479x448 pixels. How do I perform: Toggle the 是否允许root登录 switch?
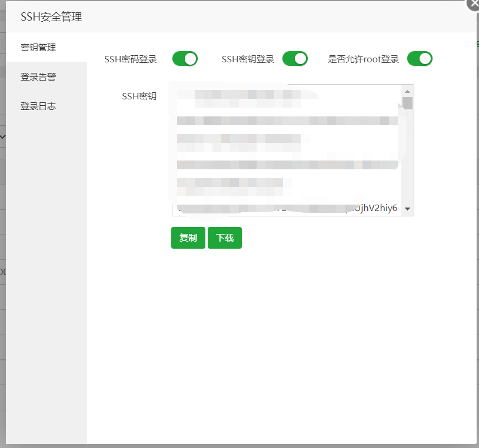click(420, 59)
